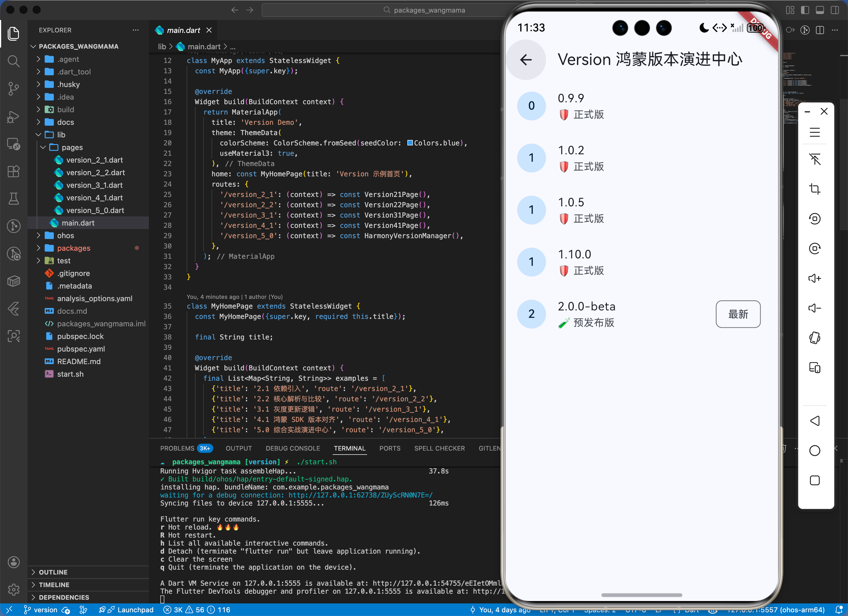Toggle bottom panel layout icon
This screenshot has height=616, width=848.
(820, 10)
